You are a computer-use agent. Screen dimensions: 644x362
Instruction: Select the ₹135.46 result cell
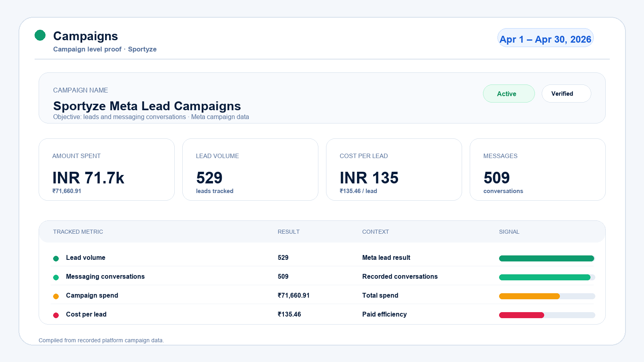point(289,314)
